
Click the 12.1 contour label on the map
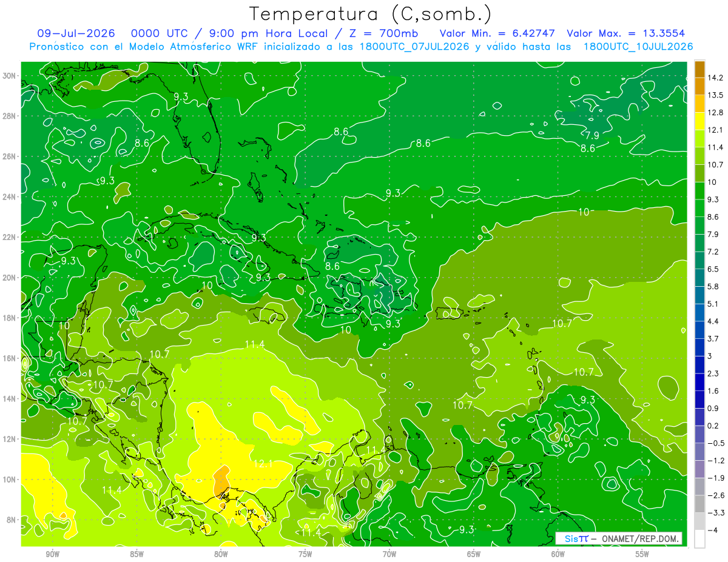point(263,464)
